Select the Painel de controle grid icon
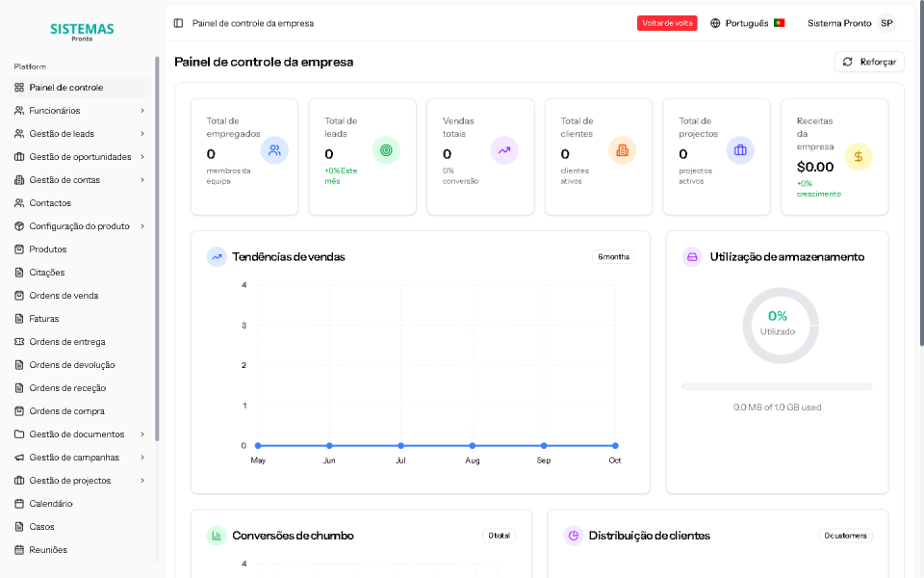Screen dimensions: 924x578 (x=17, y=87)
